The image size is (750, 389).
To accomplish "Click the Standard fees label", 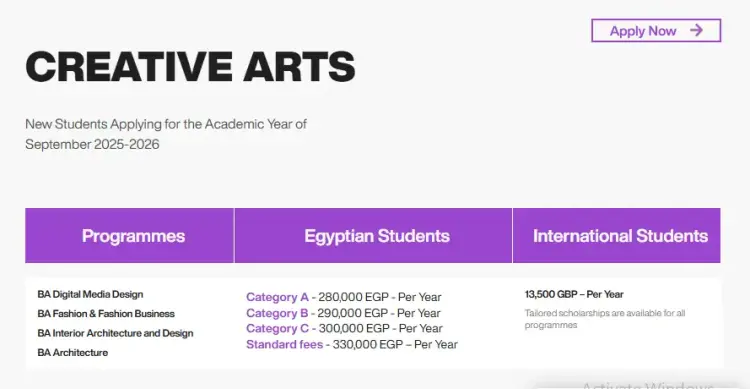I will (x=285, y=345).
